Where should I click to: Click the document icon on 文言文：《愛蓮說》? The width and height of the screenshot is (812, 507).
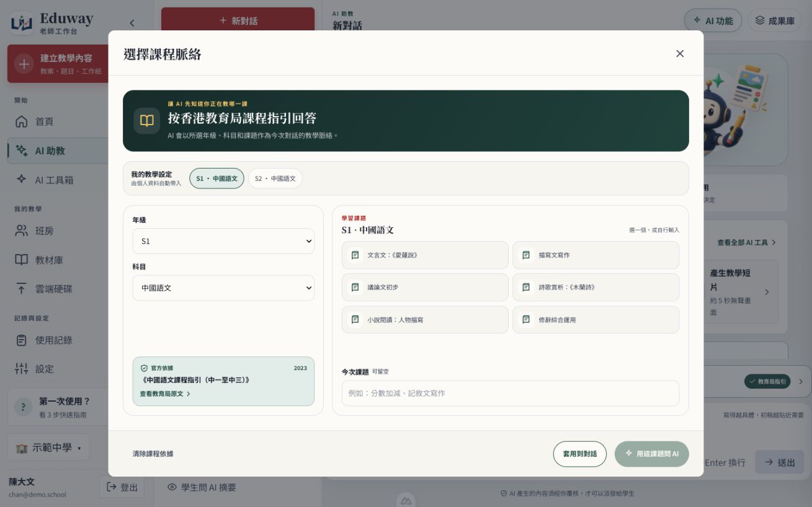click(x=355, y=255)
